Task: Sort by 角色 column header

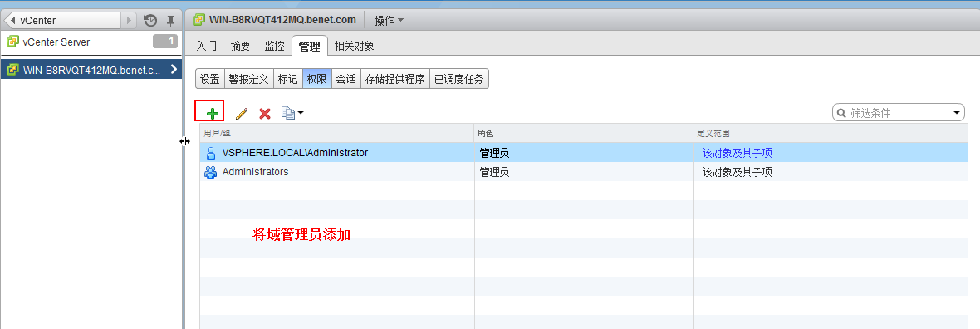Action: click(x=584, y=133)
